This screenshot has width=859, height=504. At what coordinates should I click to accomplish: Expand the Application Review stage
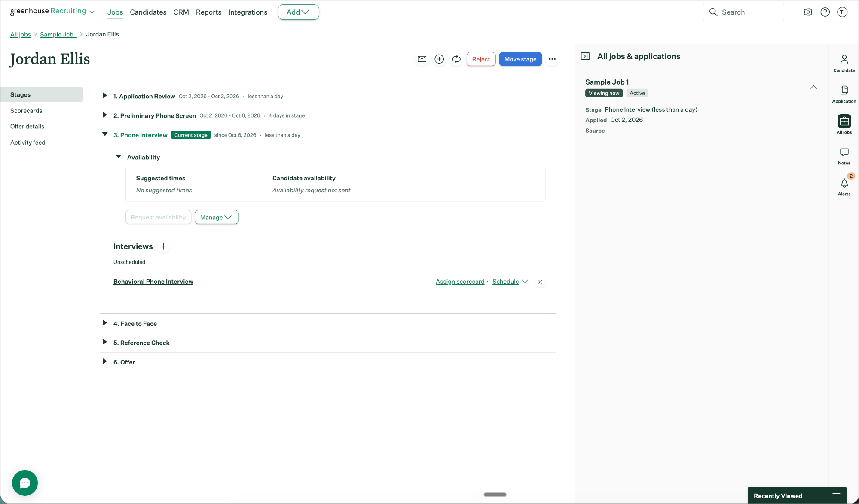point(104,96)
